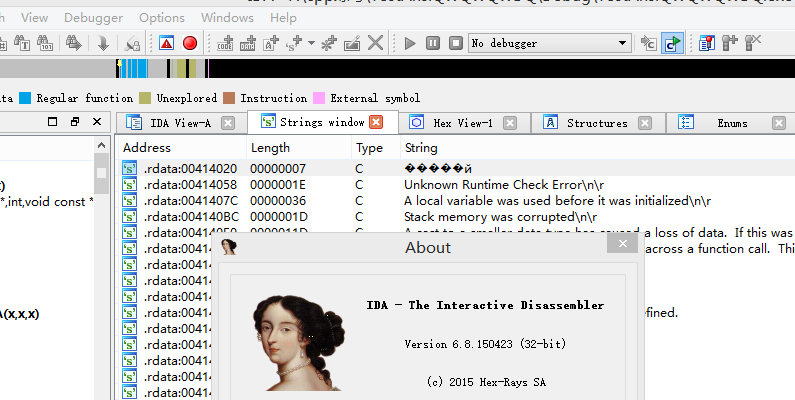Select the row at .rdata:00414020

tap(456, 168)
